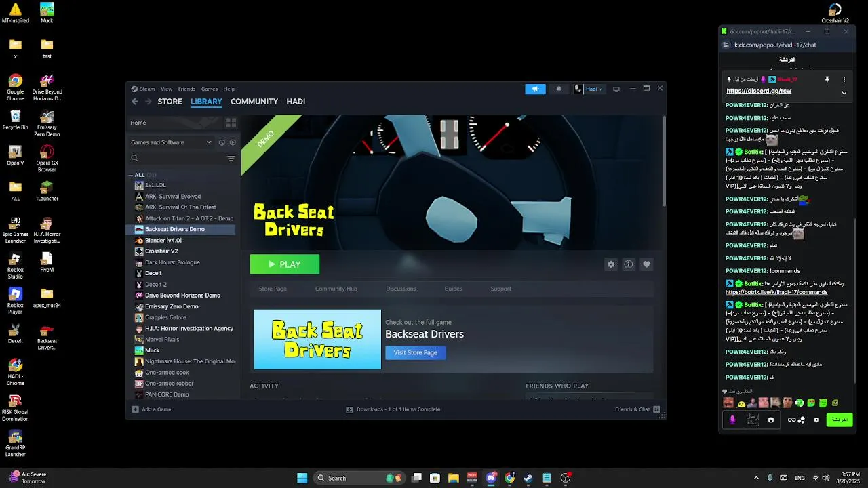Click the Add a Game plus icon
This screenshot has height=488, width=868.
click(x=135, y=409)
